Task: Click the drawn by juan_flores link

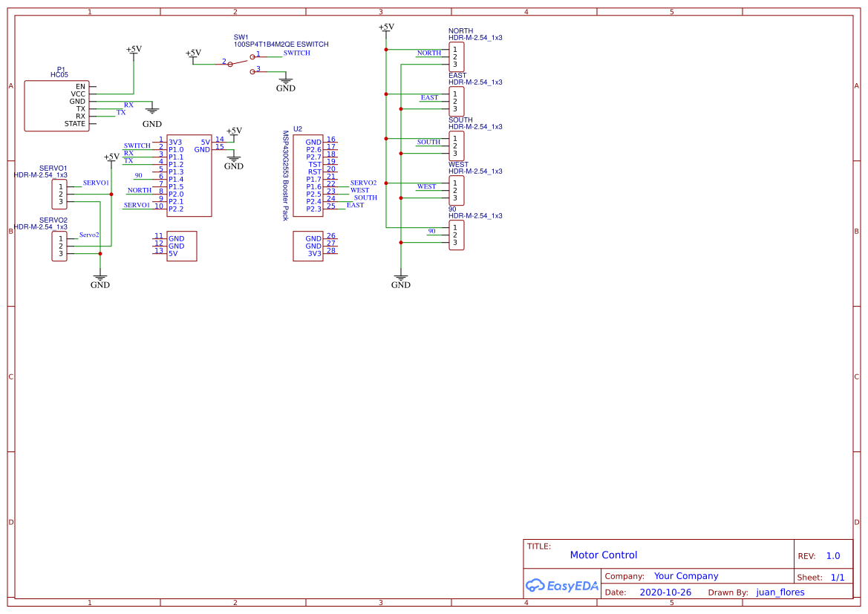Action: (780, 592)
